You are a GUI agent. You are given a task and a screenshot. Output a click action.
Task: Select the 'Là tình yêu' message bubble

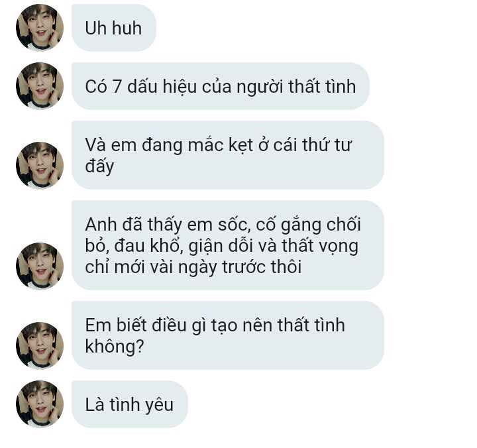[130, 404]
